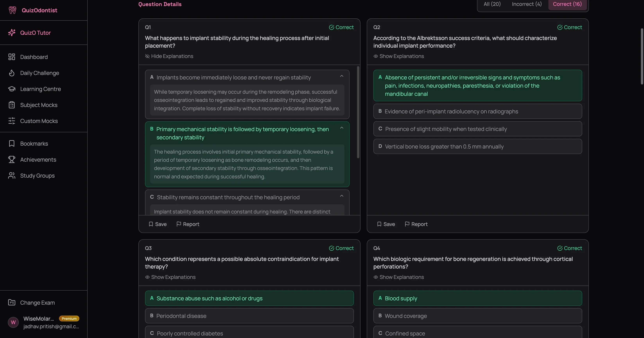Hide explanations for question Q1
This screenshot has width=644, height=338.
click(x=169, y=56)
